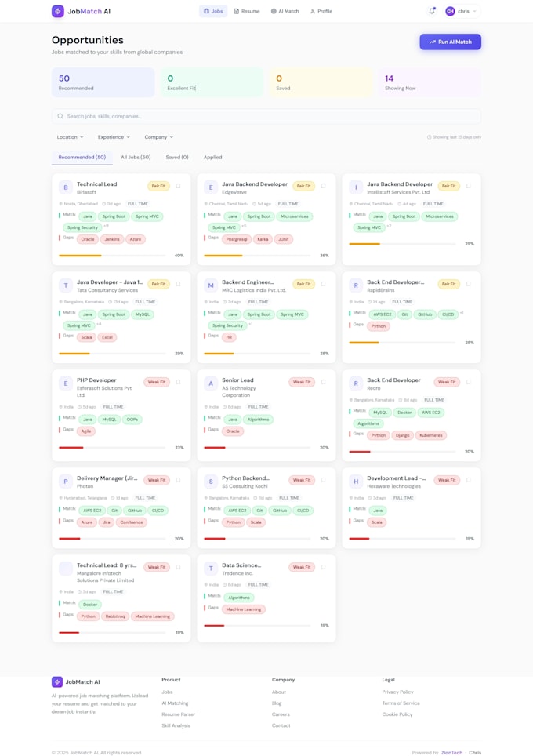
Task: Open the AI Match nav item
Action: coord(285,11)
